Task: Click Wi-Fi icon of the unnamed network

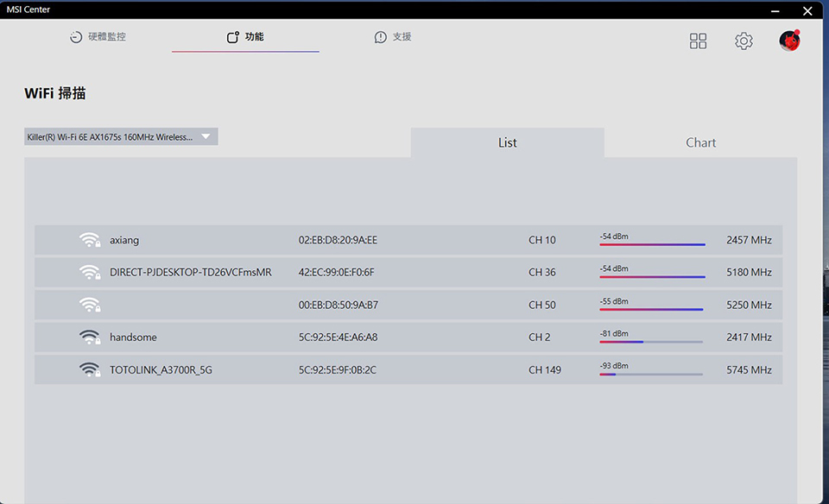Action: point(90,305)
